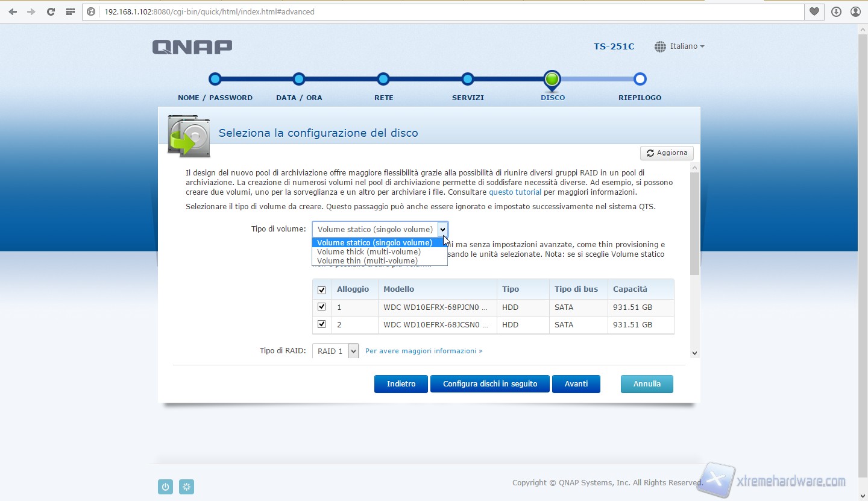Expand the Tipo di RAID dropdown
Viewport: 868px width, 501px height.
tap(353, 351)
